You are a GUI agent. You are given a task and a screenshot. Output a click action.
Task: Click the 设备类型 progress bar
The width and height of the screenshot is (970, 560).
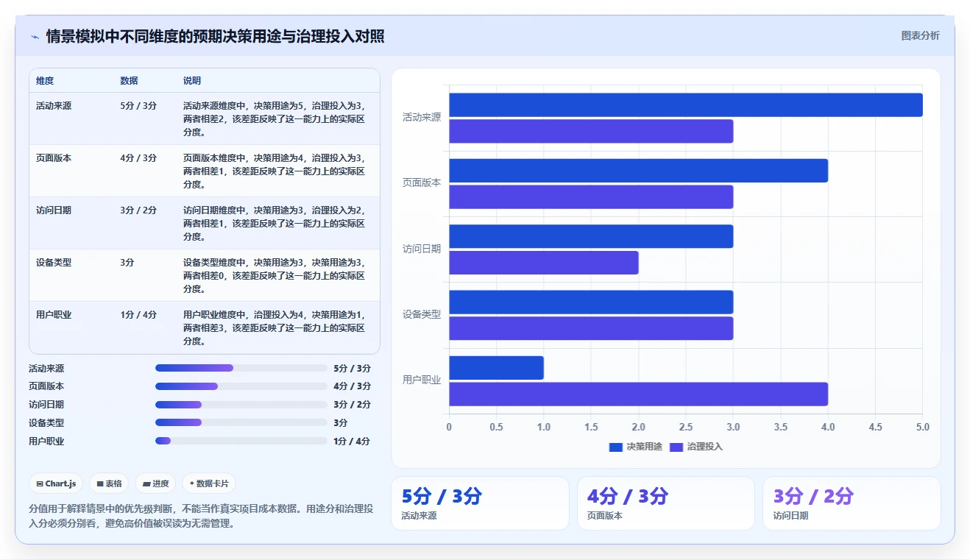click(x=241, y=422)
